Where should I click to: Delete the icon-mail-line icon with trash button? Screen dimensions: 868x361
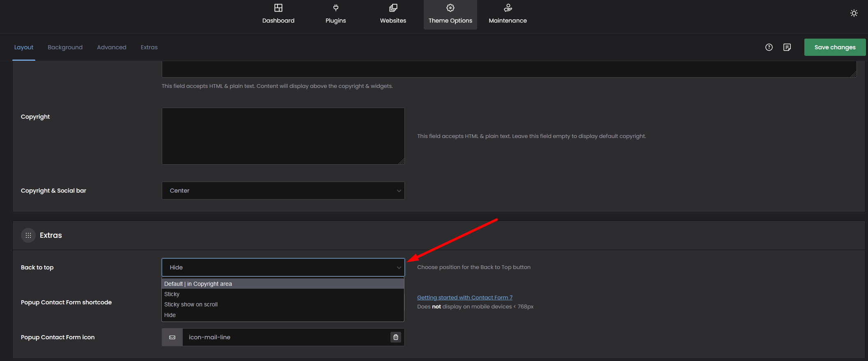(396, 337)
